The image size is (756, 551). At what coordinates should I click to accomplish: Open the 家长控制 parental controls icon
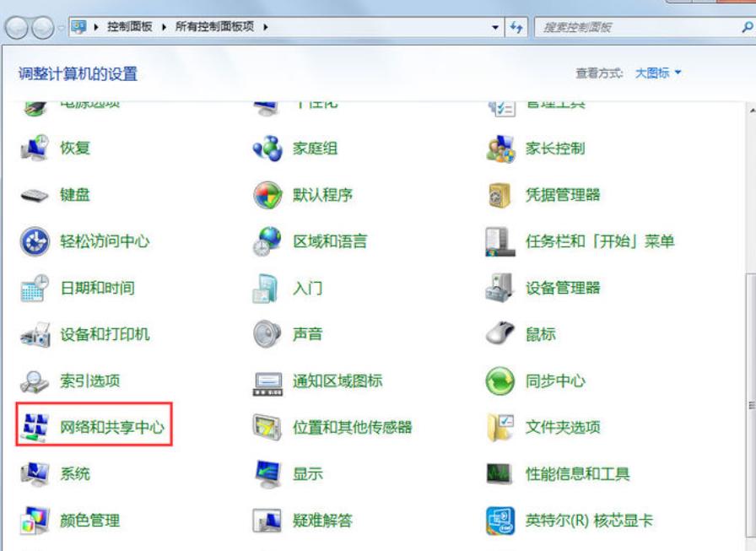(x=500, y=148)
